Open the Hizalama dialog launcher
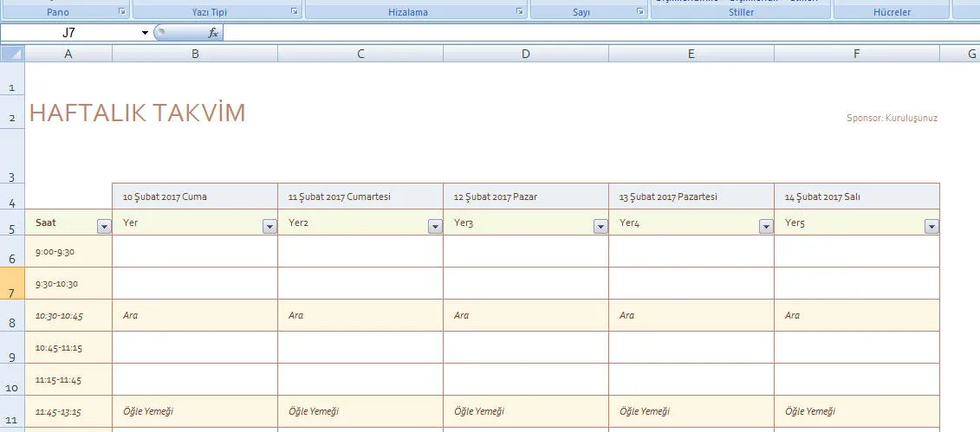Image resolution: width=980 pixels, height=432 pixels. pyautogui.click(x=519, y=12)
